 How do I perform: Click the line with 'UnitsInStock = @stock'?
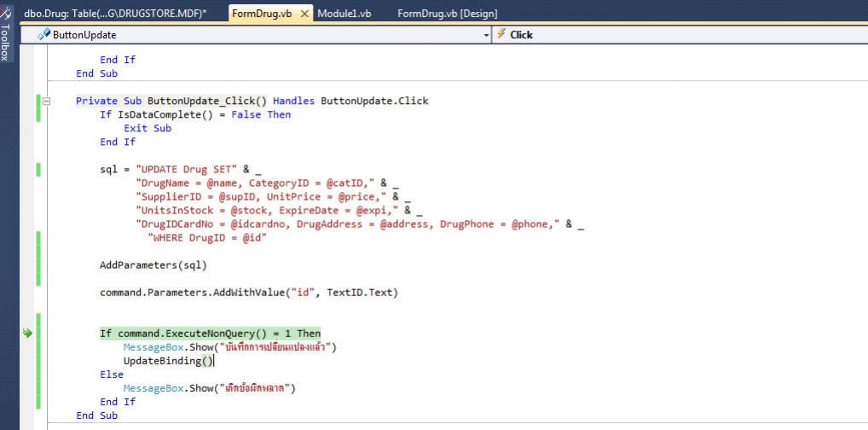coord(279,211)
